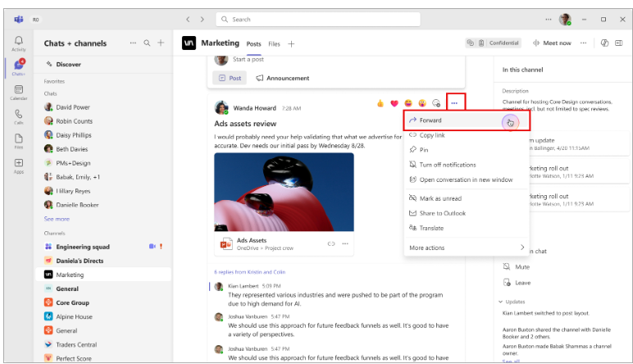Open the Ads assets image thumbnail
Screen dimensions: 633x364
(x=284, y=192)
